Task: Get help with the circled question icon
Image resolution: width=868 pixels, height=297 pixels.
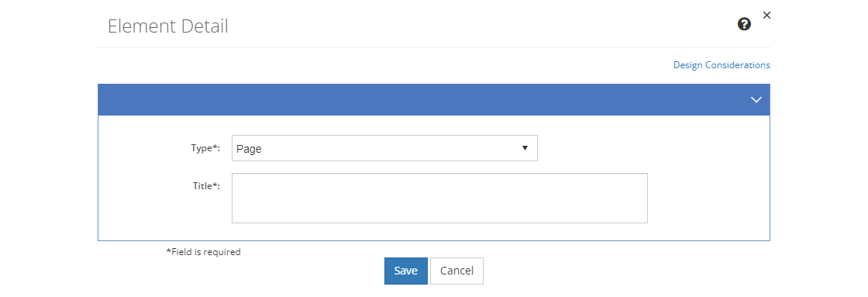Action: coord(745,24)
